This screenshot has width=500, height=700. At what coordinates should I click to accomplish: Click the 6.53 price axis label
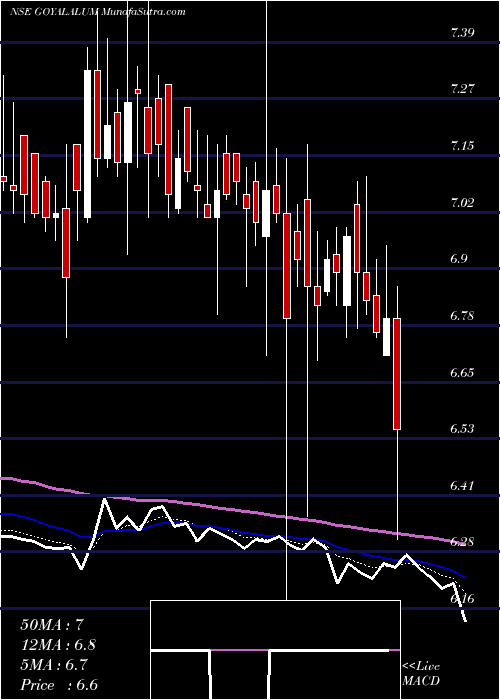pos(462,429)
